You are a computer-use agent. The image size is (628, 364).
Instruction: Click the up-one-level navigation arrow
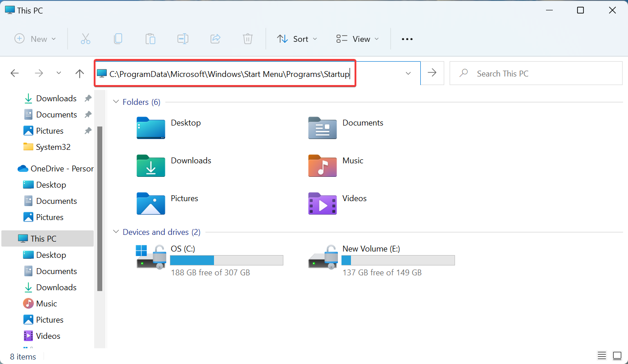(x=79, y=73)
